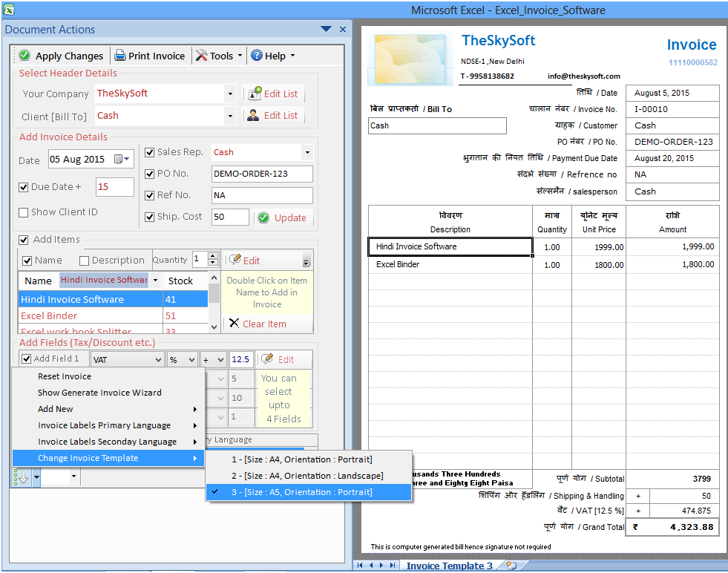Click the company Edit List icon
The width and height of the screenshot is (728, 573).
point(255,94)
